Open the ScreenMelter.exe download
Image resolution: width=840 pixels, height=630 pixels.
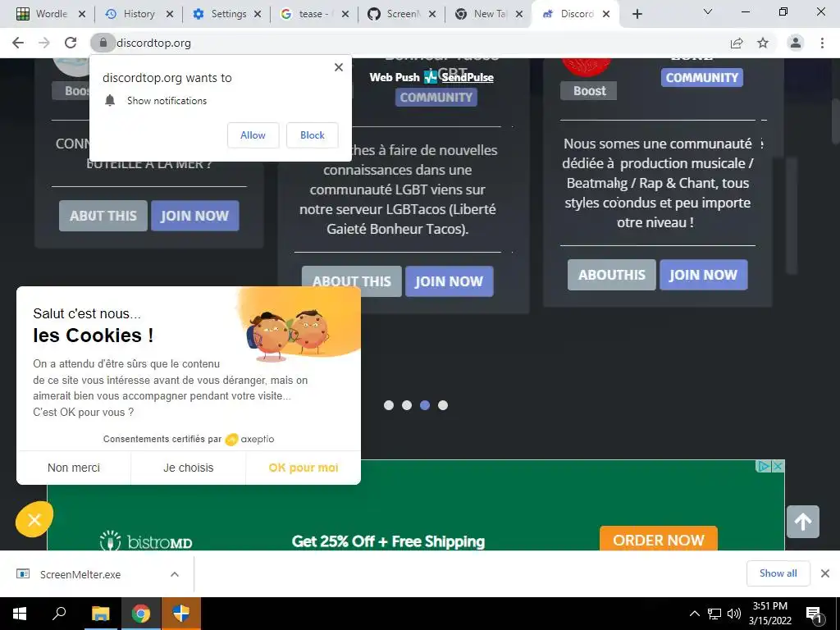pyautogui.click(x=80, y=575)
